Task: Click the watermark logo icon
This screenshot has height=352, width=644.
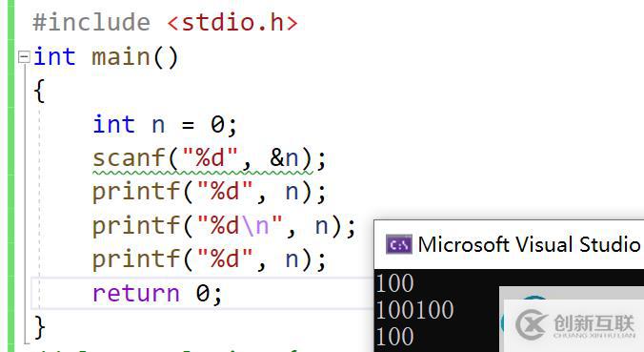Action: click(x=532, y=324)
